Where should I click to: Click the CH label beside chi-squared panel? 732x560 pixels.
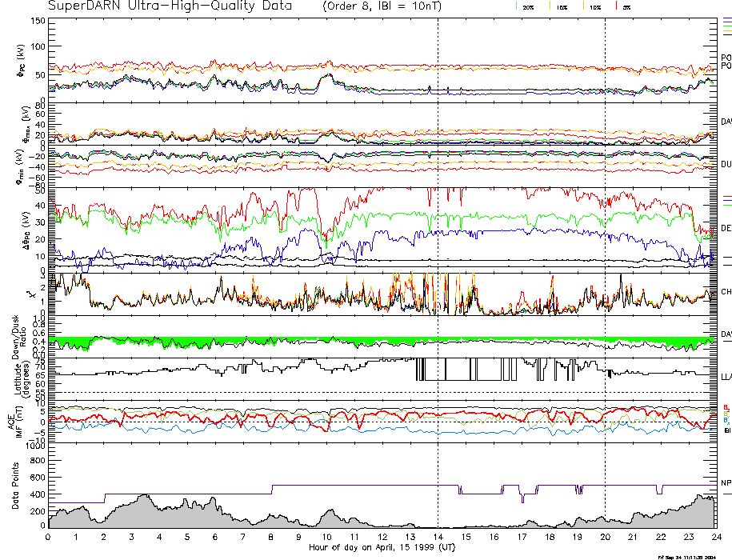tap(726, 292)
